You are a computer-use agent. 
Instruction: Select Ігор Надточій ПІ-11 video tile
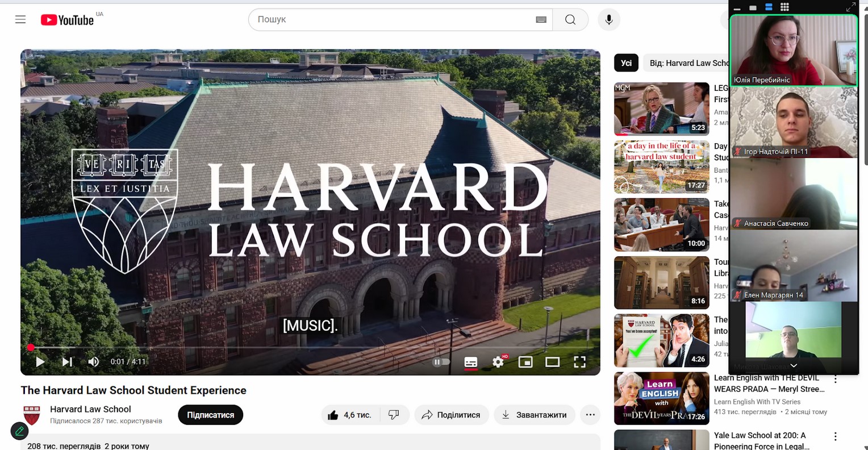[794, 122]
